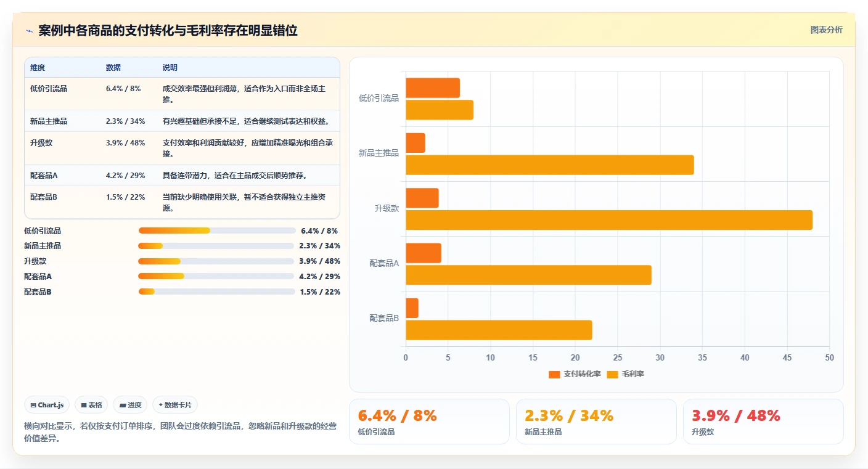Click the 低价引流品 支付转化率 bar in the chart
868x469 pixels.
click(433, 88)
